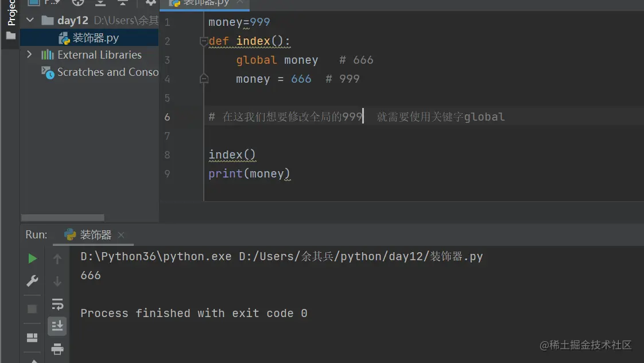Click value 666 assigned on line 4
Viewport: 644px width, 363px height.
pos(301,79)
